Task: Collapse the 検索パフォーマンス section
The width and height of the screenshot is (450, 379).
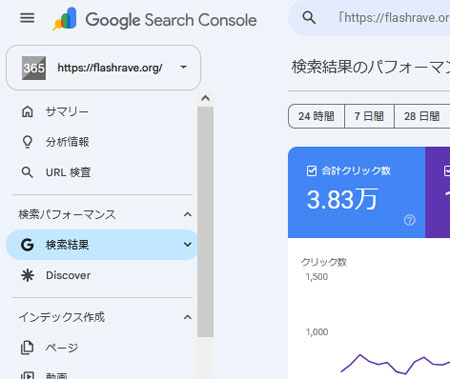Action: [x=188, y=214]
